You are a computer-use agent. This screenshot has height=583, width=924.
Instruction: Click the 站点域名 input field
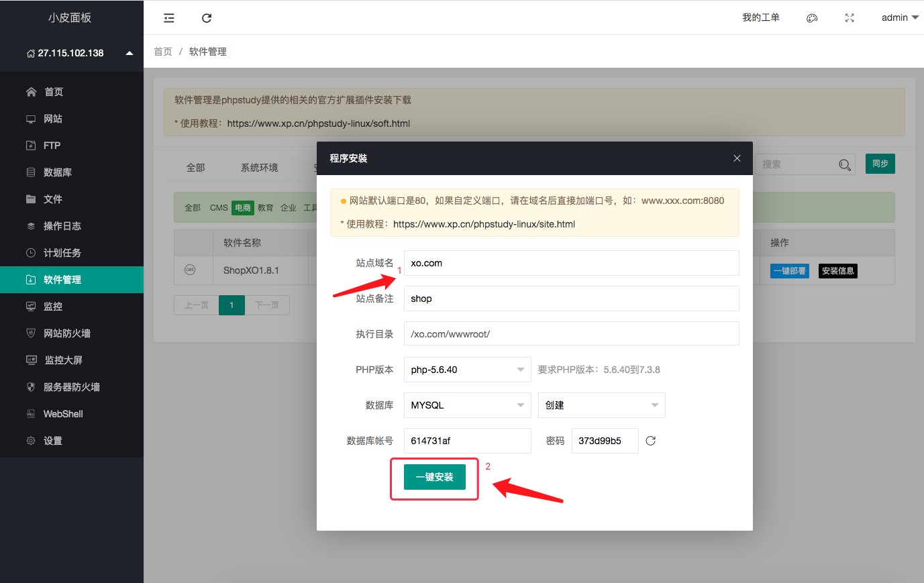(571, 263)
